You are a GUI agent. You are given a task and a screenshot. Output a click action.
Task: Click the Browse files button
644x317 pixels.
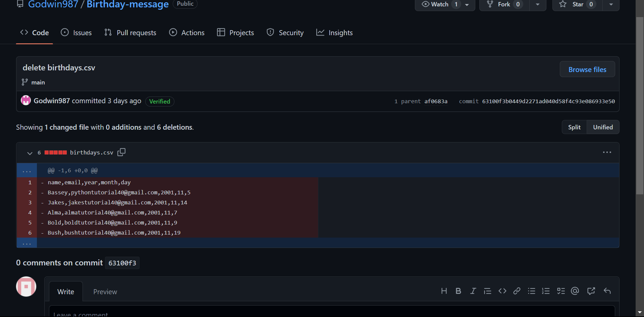587,69
